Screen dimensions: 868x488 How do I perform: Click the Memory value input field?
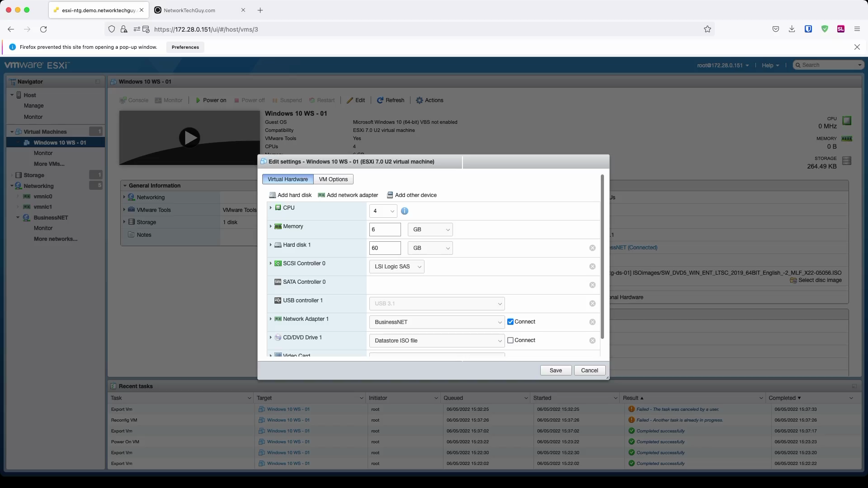click(385, 230)
